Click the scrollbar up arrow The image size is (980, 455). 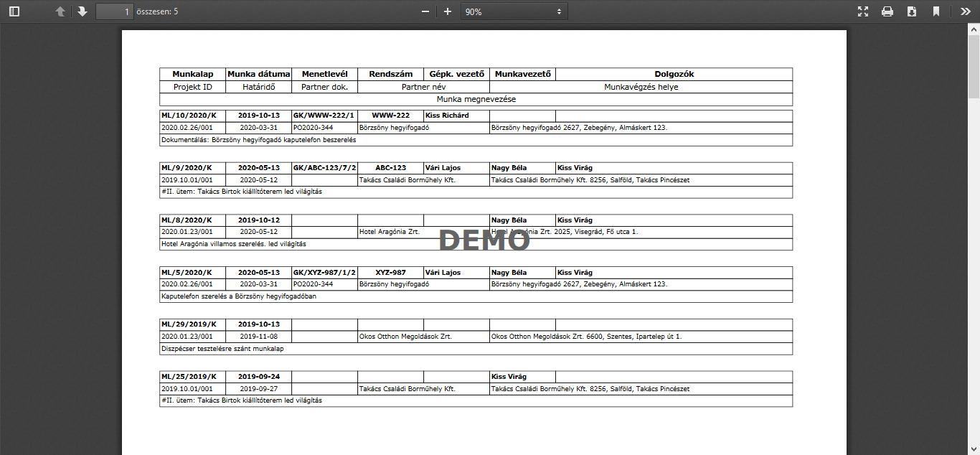tap(974, 28)
